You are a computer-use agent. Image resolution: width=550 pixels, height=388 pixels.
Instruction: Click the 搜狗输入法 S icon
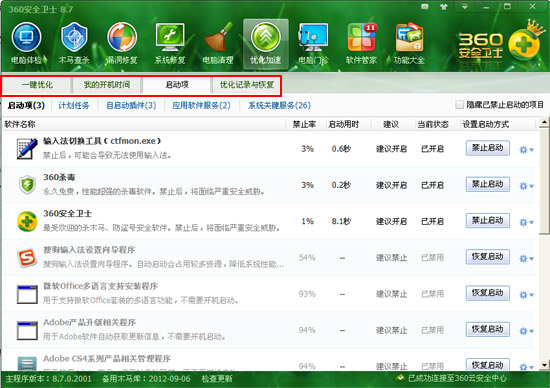click(27, 258)
